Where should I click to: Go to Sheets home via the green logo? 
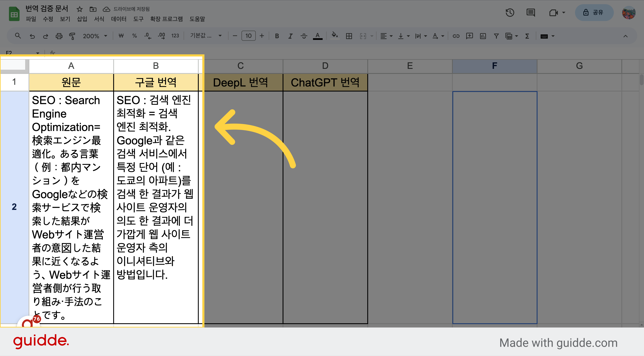pos(14,14)
